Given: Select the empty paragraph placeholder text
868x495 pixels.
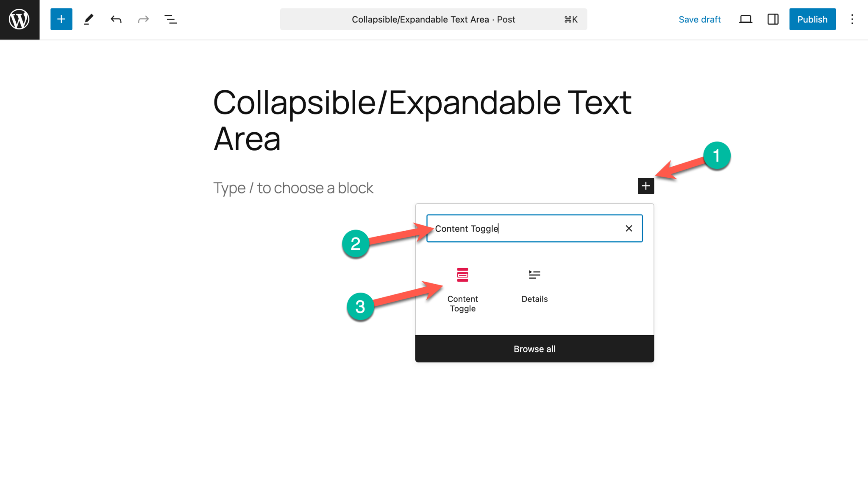Looking at the screenshot, I should pyautogui.click(x=293, y=187).
